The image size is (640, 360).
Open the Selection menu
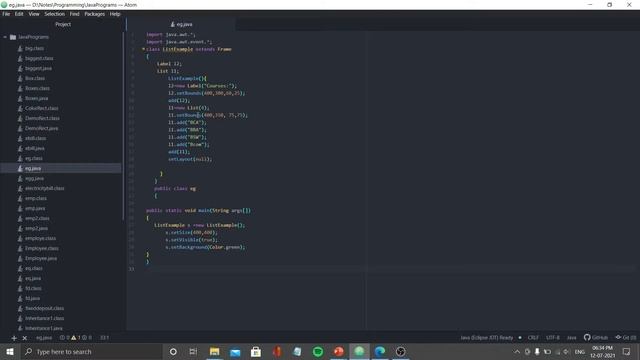click(55, 14)
